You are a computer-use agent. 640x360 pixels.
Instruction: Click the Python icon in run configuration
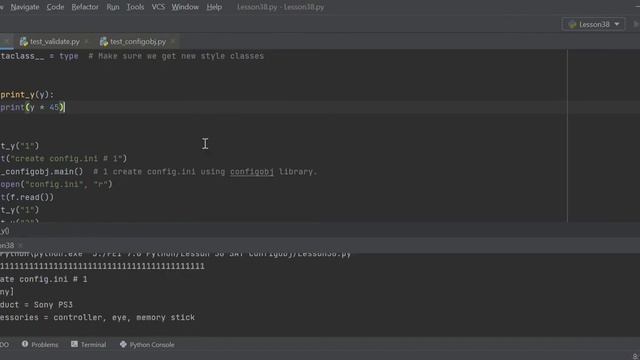pyautogui.click(x=572, y=24)
